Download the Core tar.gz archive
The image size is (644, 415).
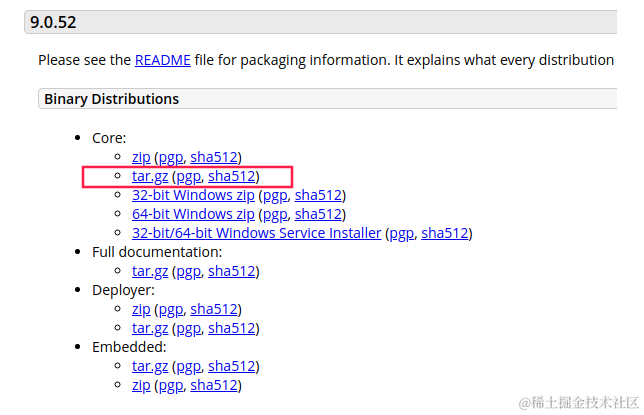pos(150,176)
